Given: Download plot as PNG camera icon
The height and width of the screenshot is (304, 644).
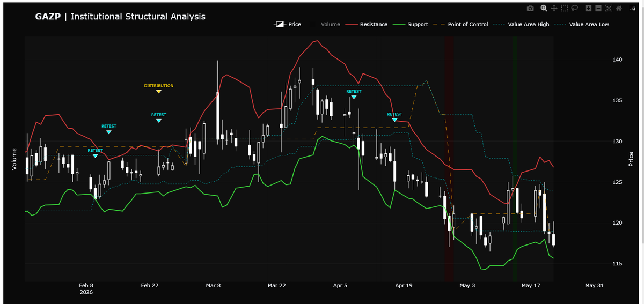Looking at the screenshot, I should click(530, 8).
